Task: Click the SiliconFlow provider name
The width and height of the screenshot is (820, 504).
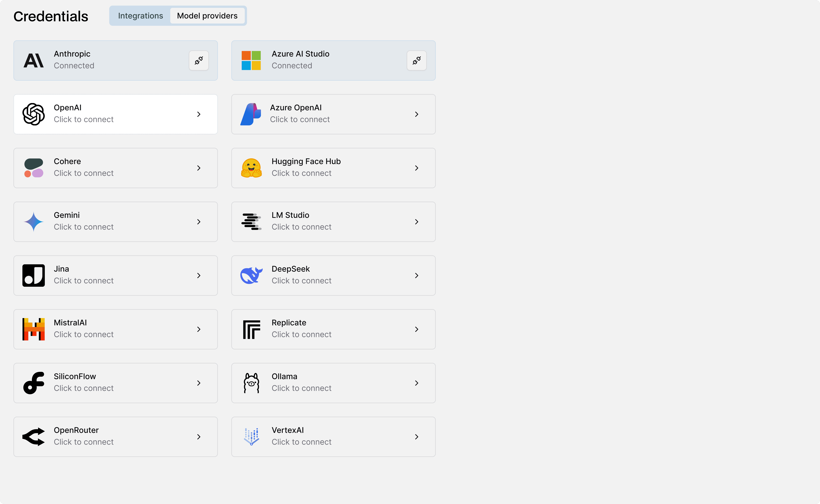Action: point(75,376)
